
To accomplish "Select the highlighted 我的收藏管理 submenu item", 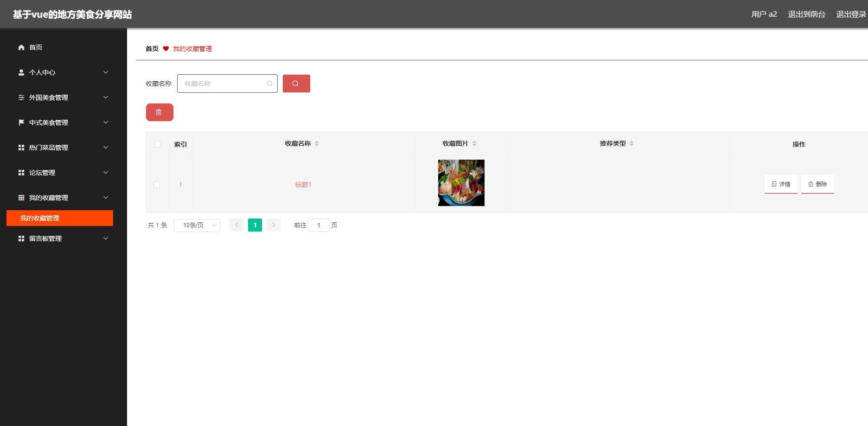I will (60, 218).
